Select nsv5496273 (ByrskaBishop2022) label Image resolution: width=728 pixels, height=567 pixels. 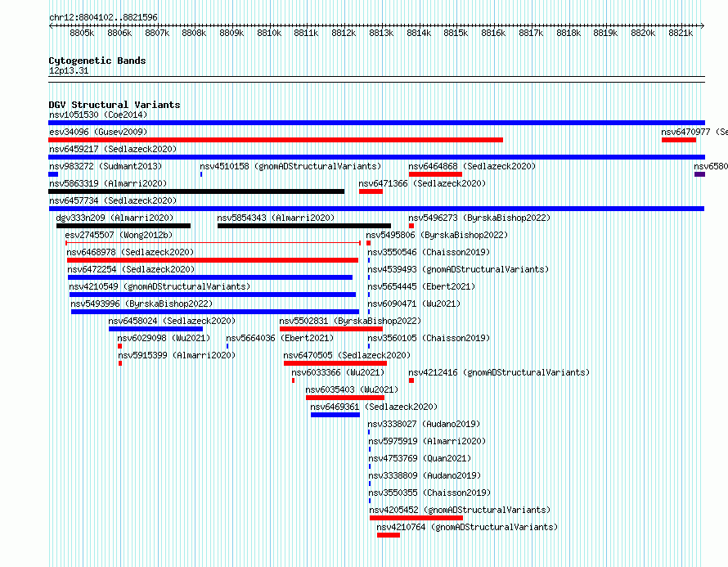pyautogui.click(x=479, y=218)
